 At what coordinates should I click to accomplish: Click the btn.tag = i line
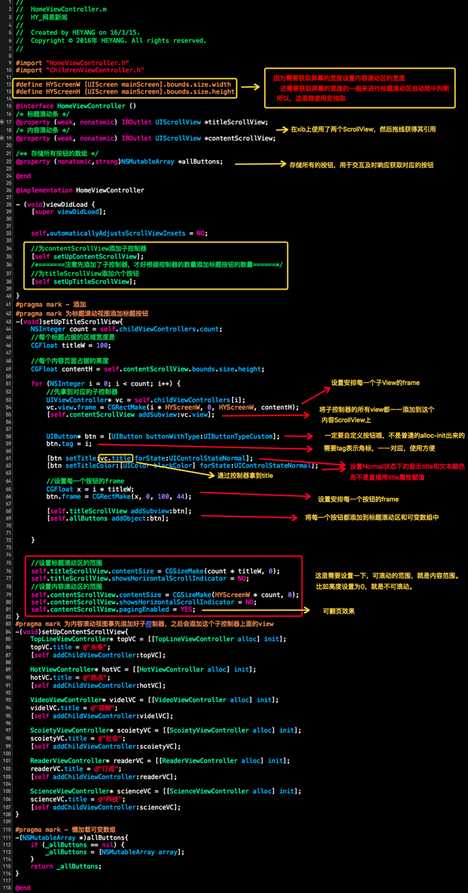(68, 443)
